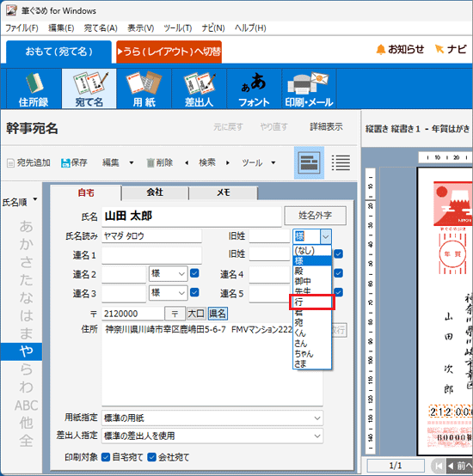This screenshot has width=473, height=476.
Task: Select the 自宅 tab
Action: [86, 192]
